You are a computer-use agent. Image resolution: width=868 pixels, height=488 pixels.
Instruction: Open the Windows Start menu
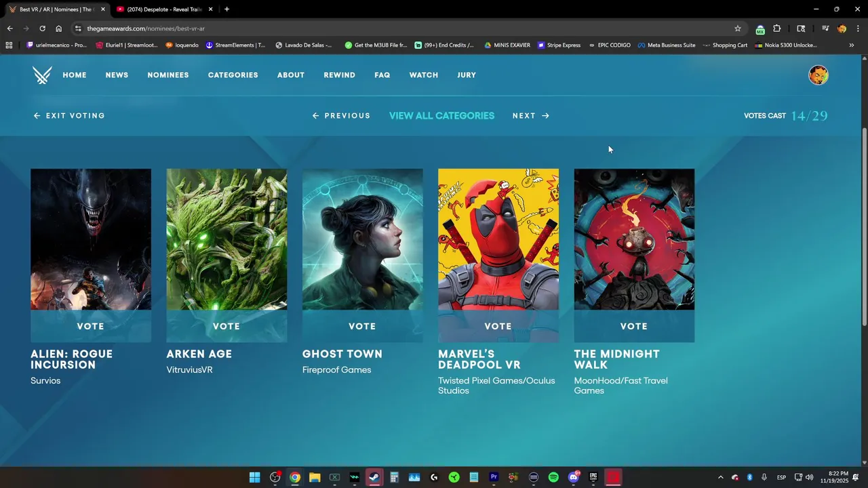pos(254,477)
